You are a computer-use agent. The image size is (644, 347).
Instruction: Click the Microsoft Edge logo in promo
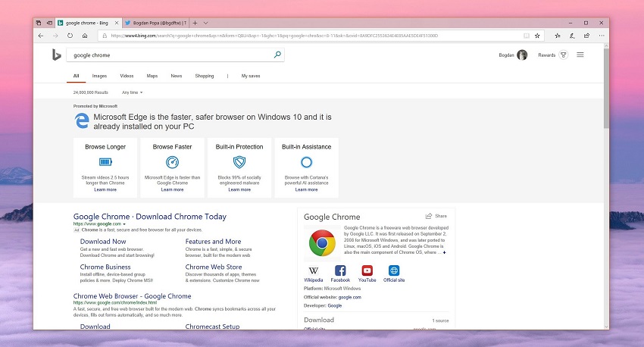(82, 120)
